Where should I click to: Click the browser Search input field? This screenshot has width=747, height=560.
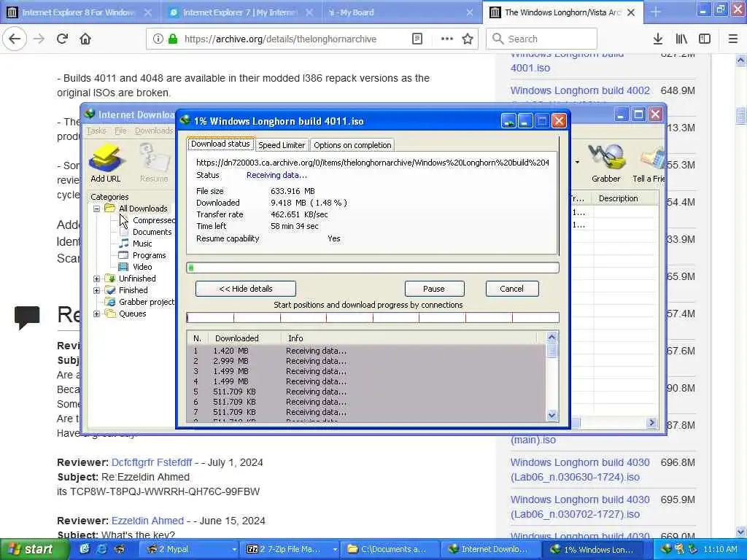point(542,39)
